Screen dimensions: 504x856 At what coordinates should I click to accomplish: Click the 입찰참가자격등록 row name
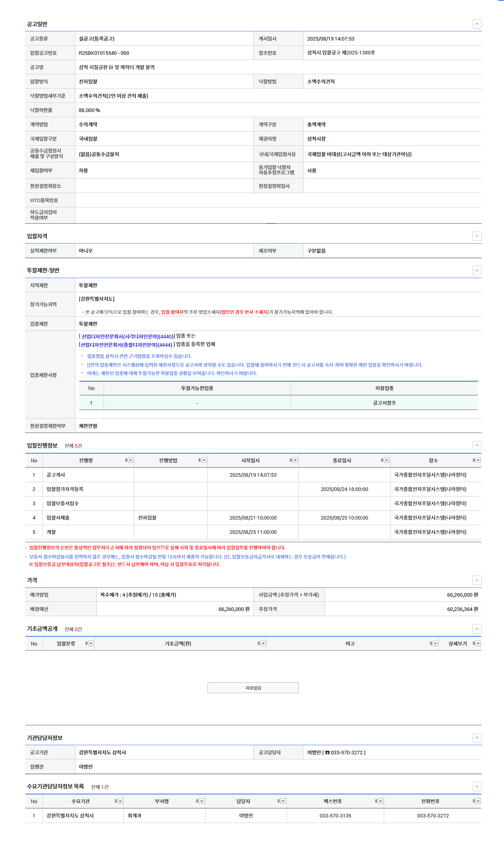tap(65, 489)
